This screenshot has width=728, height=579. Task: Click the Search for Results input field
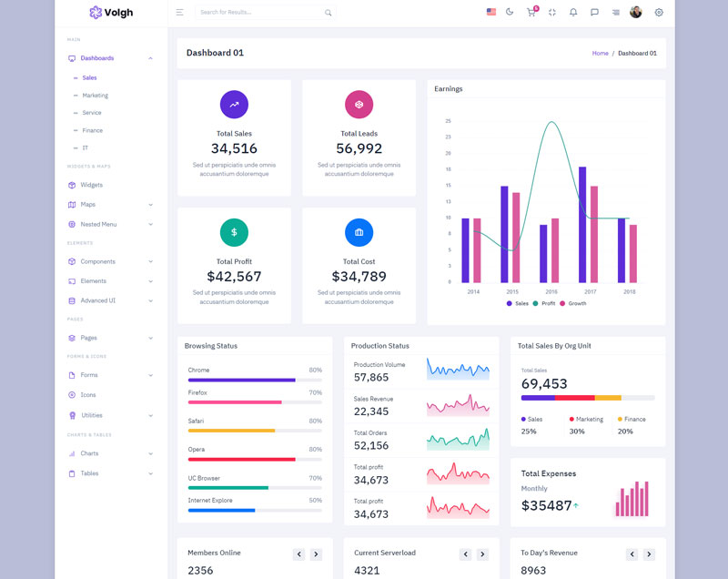259,13
